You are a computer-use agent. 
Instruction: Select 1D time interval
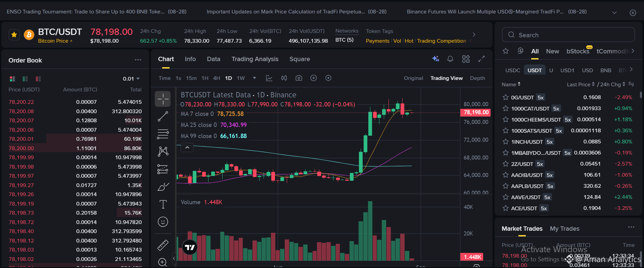(x=228, y=78)
